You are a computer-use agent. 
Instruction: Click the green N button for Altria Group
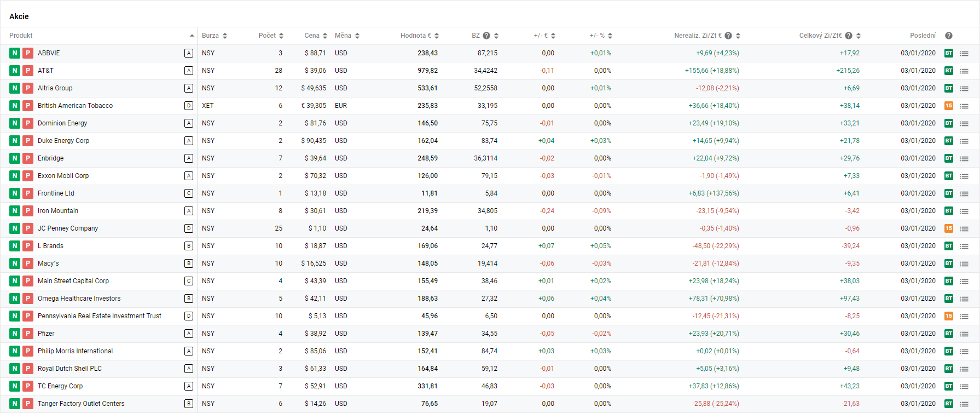[x=15, y=88]
